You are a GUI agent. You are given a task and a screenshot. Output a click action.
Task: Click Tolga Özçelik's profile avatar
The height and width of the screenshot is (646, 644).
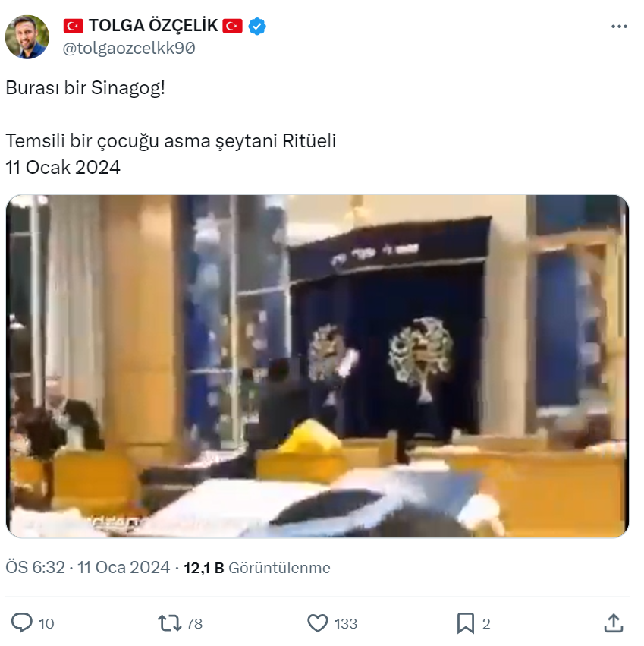(27, 37)
